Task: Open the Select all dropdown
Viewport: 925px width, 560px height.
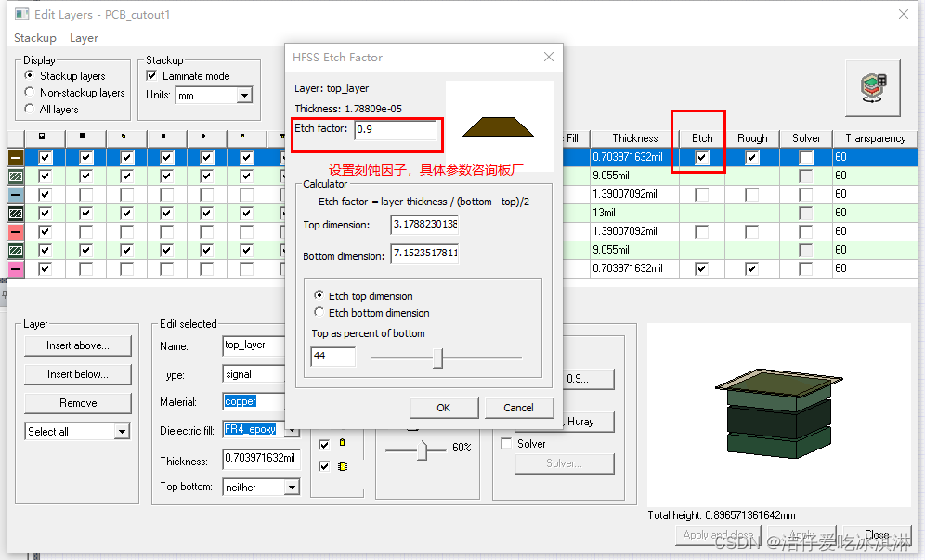Action: coord(122,431)
